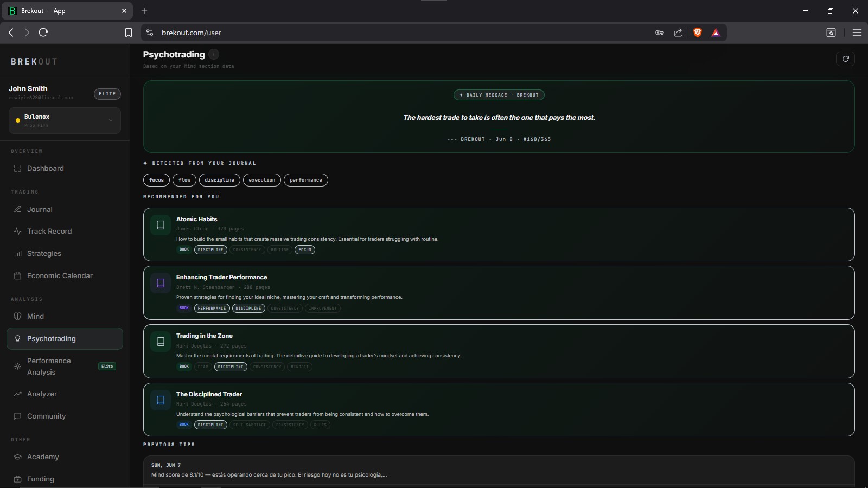Click the Analyzer trend arrow icon

click(17, 394)
